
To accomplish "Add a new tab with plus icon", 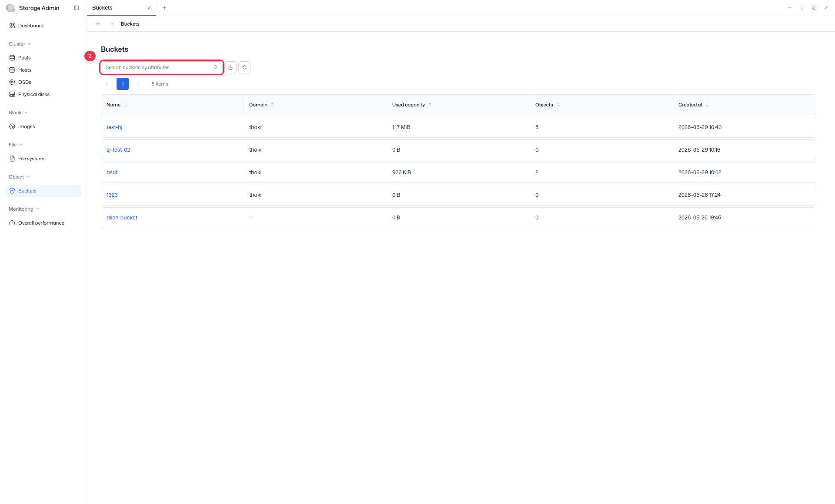I will click(x=164, y=8).
